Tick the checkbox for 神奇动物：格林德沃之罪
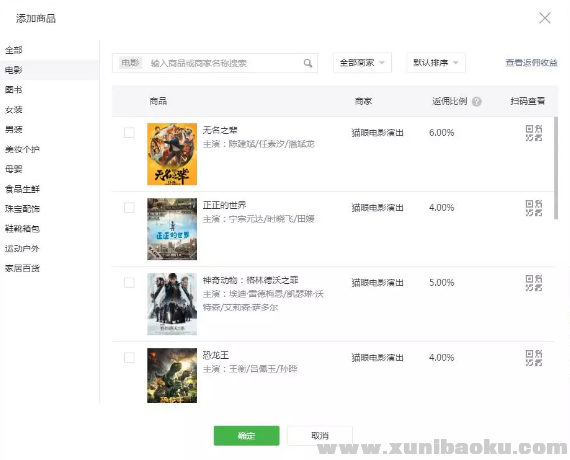The image size is (570, 460). [129, 283]
